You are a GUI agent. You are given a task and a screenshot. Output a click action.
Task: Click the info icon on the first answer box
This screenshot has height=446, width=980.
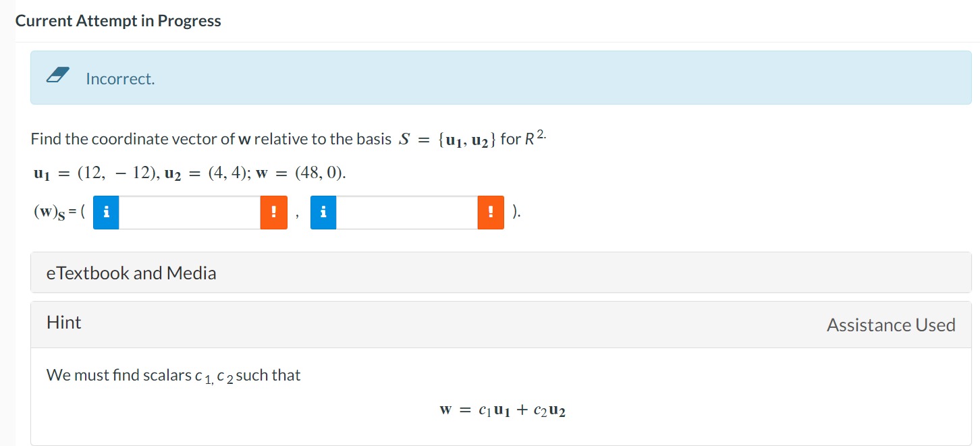coord(106,212)
